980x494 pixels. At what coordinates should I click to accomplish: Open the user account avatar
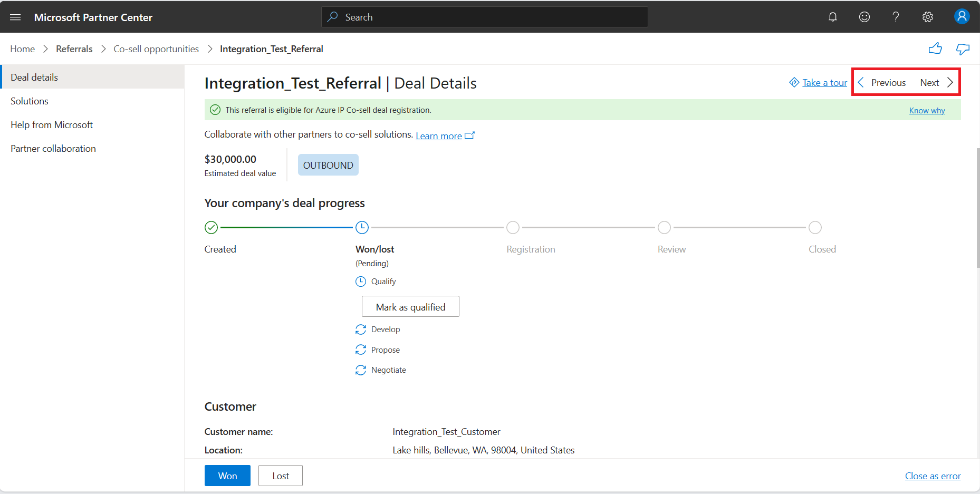tap(962, 16)
